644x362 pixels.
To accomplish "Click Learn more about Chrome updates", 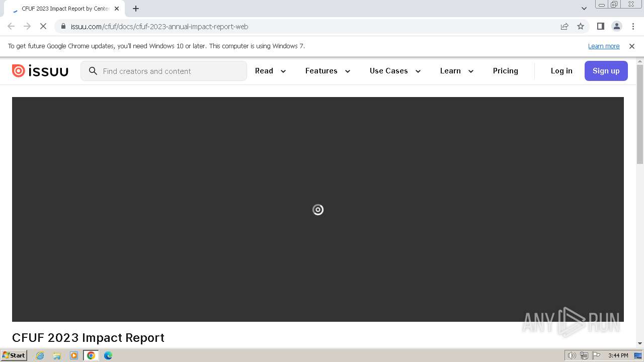I will [604, 46].
